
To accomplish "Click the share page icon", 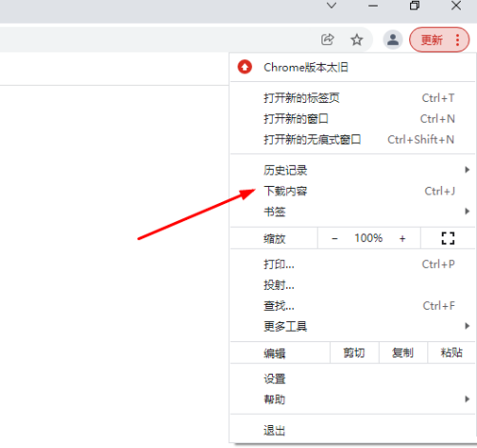I will click(327, 40).
